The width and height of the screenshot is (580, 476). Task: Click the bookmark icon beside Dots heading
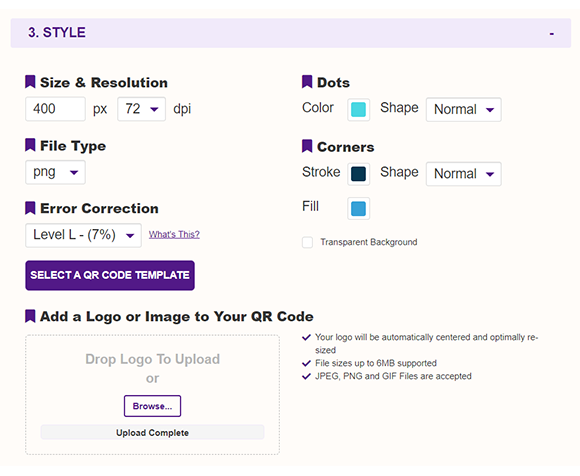point(307,82)
